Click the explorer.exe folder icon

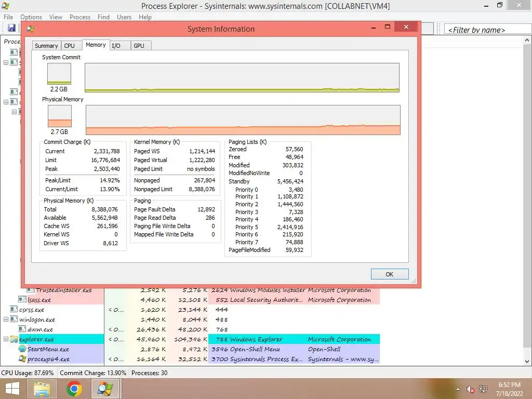point(14,339)
